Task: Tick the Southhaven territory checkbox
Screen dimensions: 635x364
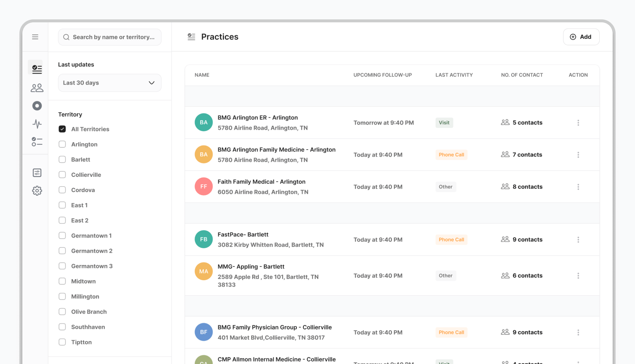Action: (62, 327)
